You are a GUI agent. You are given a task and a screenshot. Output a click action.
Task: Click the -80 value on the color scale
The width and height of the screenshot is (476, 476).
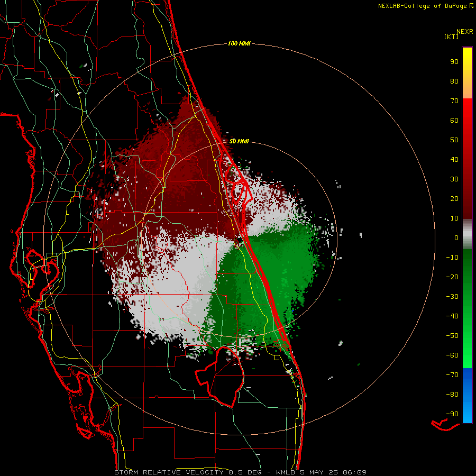click(x=452, y=395)
